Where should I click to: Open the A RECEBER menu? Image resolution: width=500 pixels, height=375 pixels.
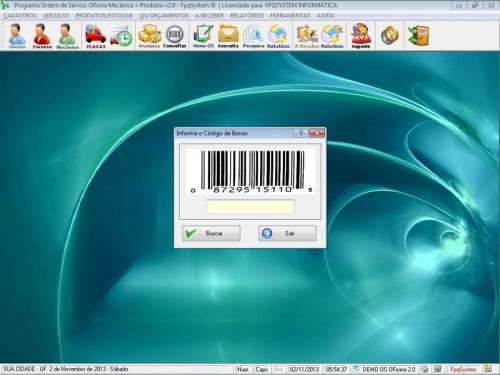209,16
